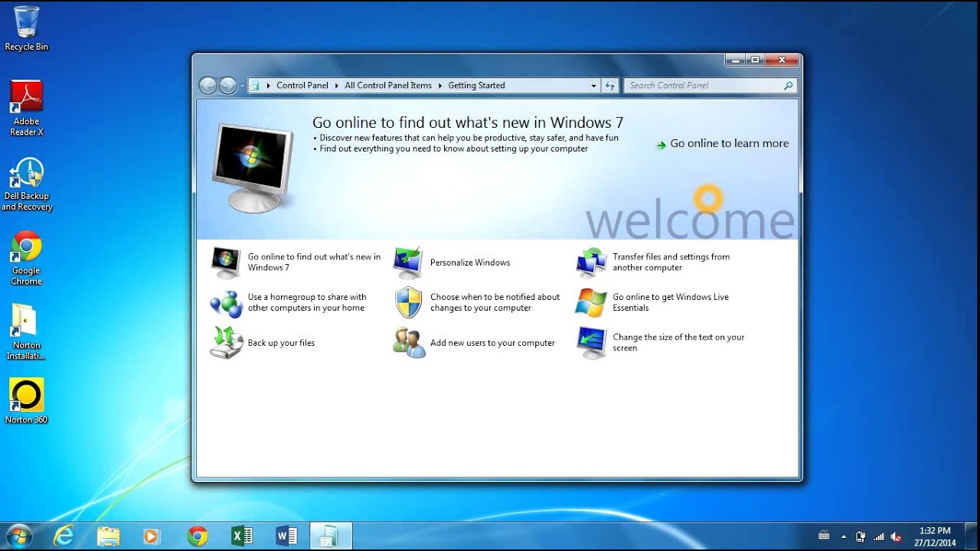
Task: Click the large monitor image in the header
Action: (x=252, y=168)
